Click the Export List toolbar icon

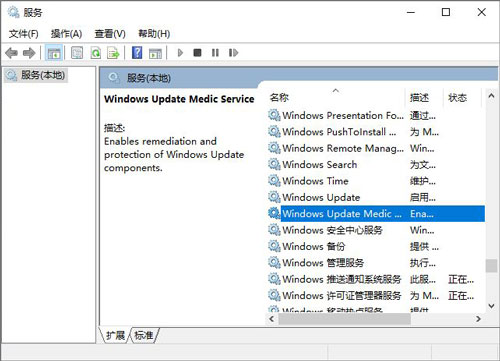click(113, 53)
